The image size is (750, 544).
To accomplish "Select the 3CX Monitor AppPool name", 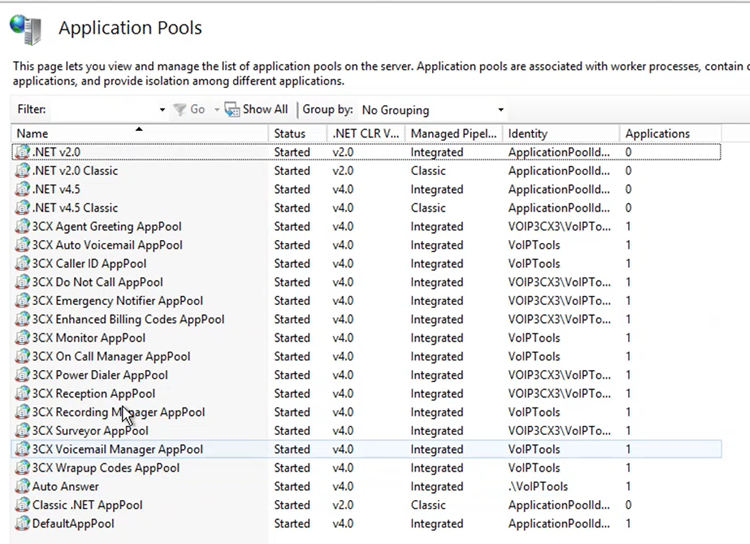I will coord(89,338).
